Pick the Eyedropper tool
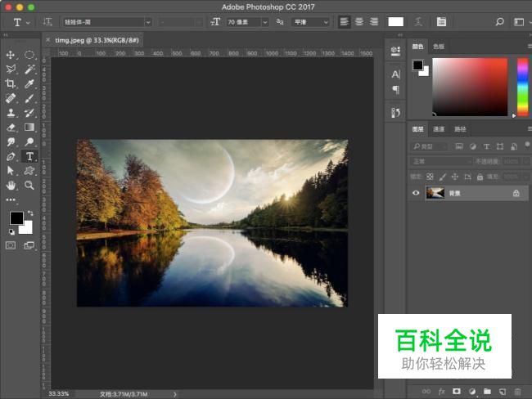 pos(29,83)
